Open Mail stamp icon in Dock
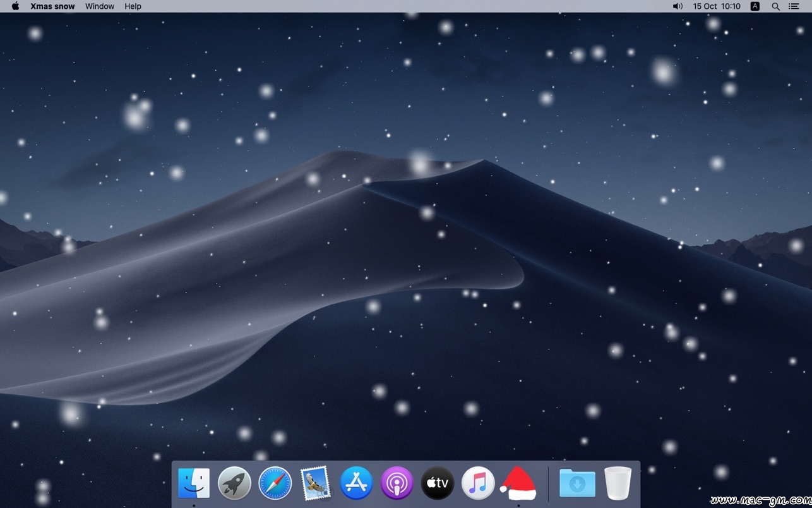Image resolution: width=812 pixels, height=508 pixels. 316,483
